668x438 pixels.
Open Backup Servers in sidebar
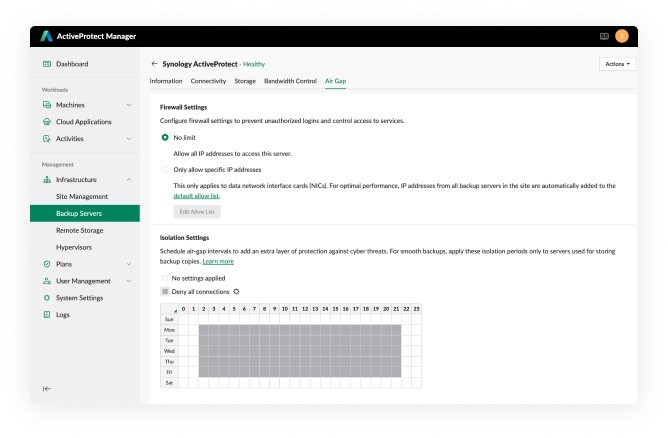click(85, 213)
